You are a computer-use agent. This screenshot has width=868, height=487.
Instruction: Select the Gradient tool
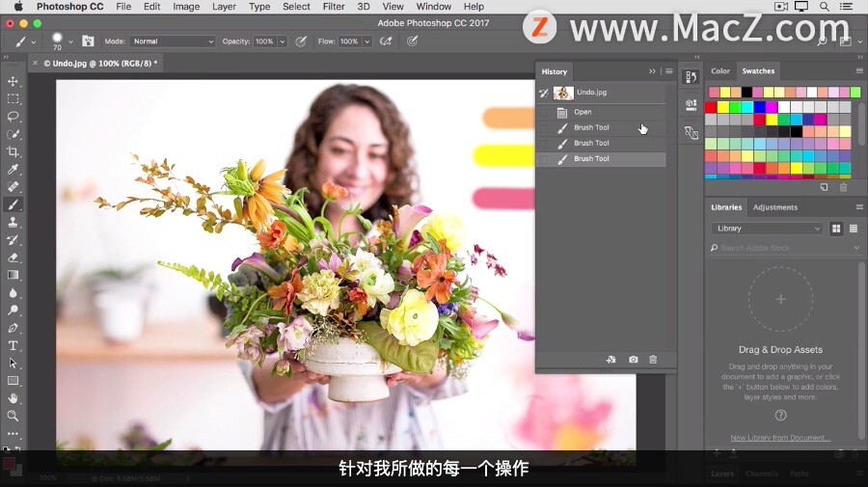coord(13,275)
